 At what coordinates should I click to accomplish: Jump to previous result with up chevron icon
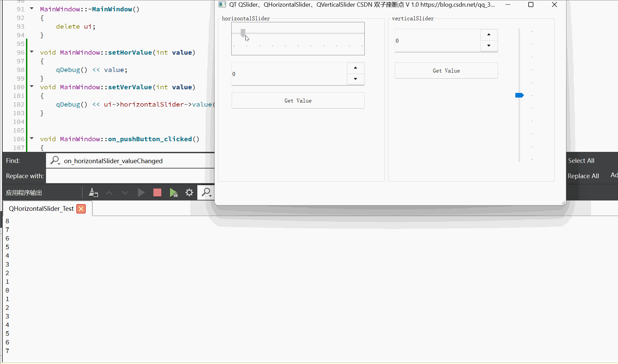pos(109,192)
